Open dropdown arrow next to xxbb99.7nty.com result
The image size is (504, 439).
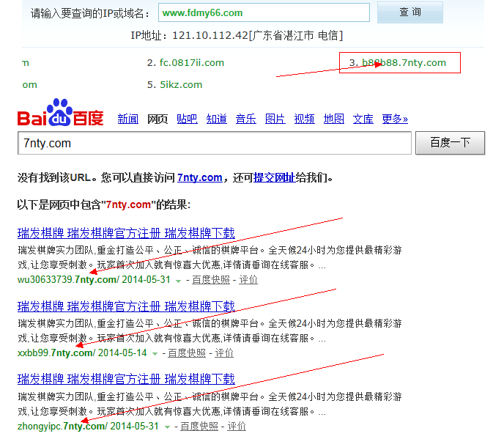click(155, 354)
